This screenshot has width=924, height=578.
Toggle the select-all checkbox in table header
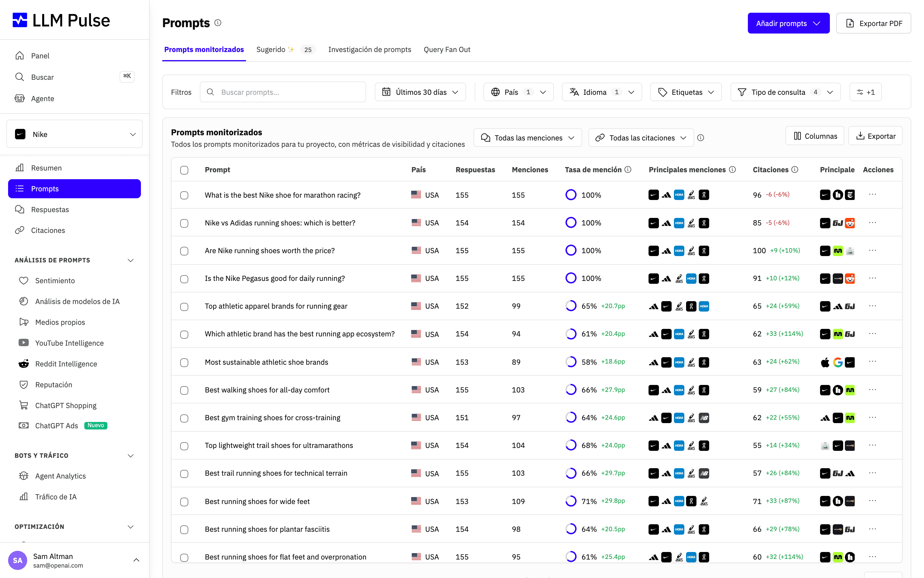pos(185,170)
